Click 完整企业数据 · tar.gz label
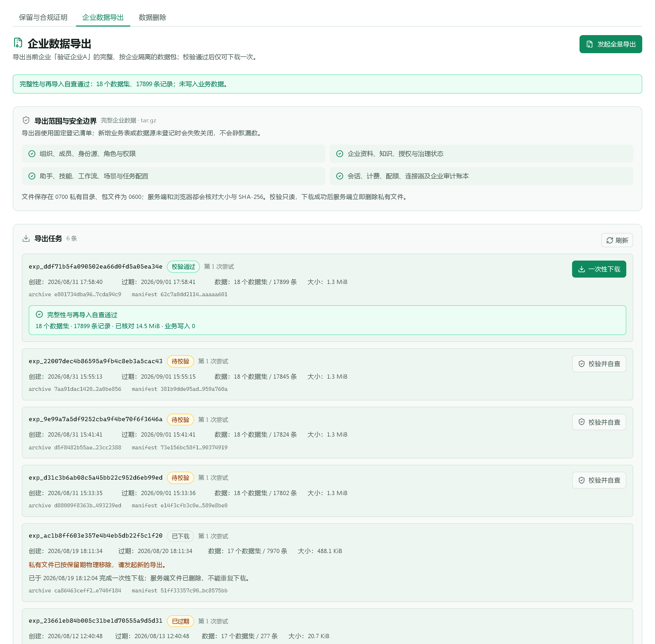The image size is (655, 644). tap(128, 120)
